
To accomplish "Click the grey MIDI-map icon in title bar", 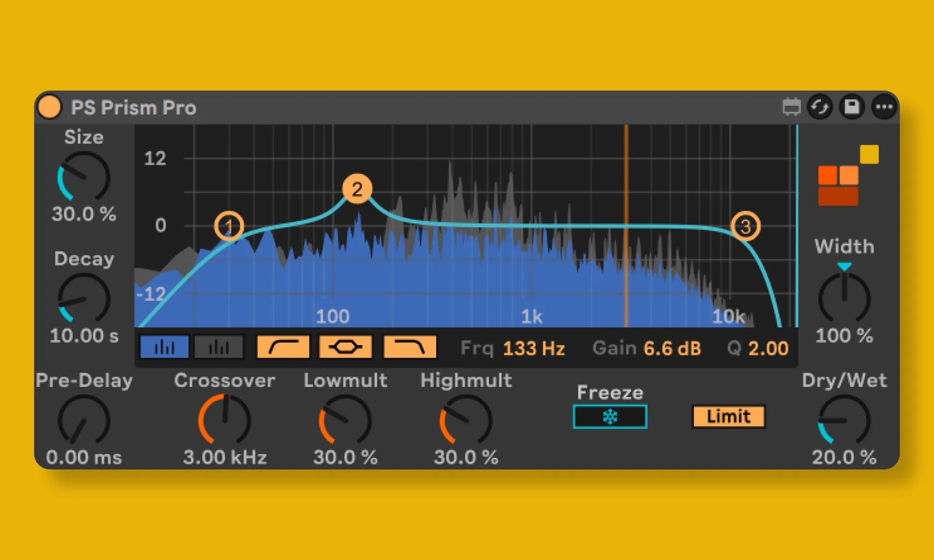I will click(x=791, y=107).
